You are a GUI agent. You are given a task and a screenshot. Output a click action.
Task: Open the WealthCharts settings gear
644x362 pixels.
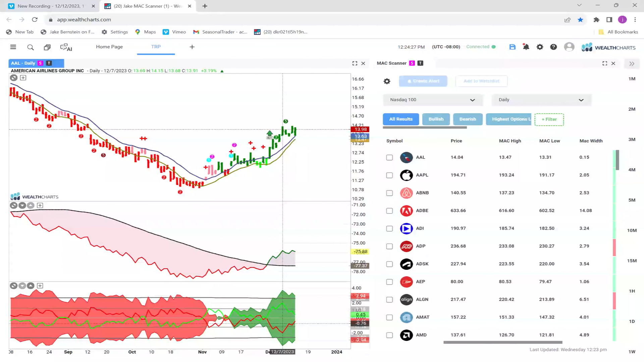point(540,47)
